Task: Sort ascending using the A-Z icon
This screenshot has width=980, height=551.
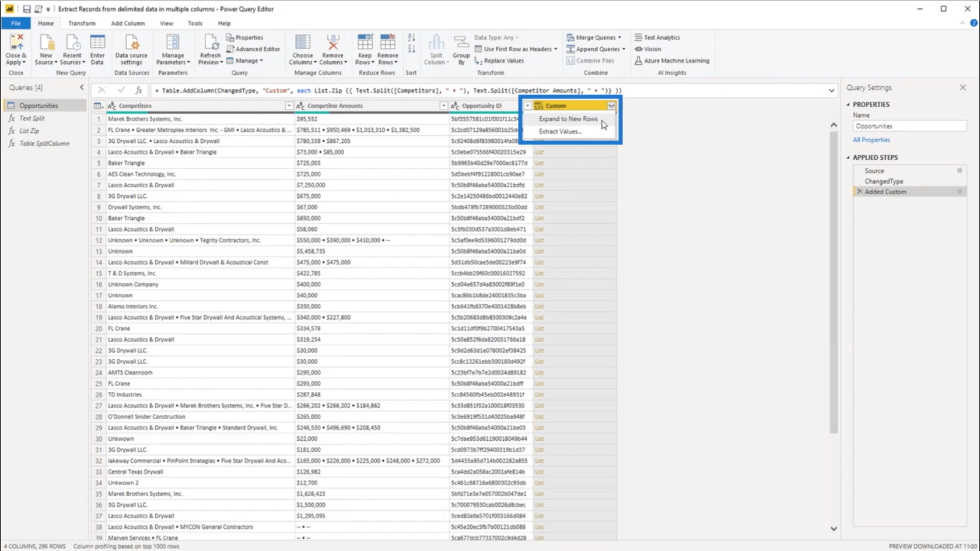Action: coord(411,37)
